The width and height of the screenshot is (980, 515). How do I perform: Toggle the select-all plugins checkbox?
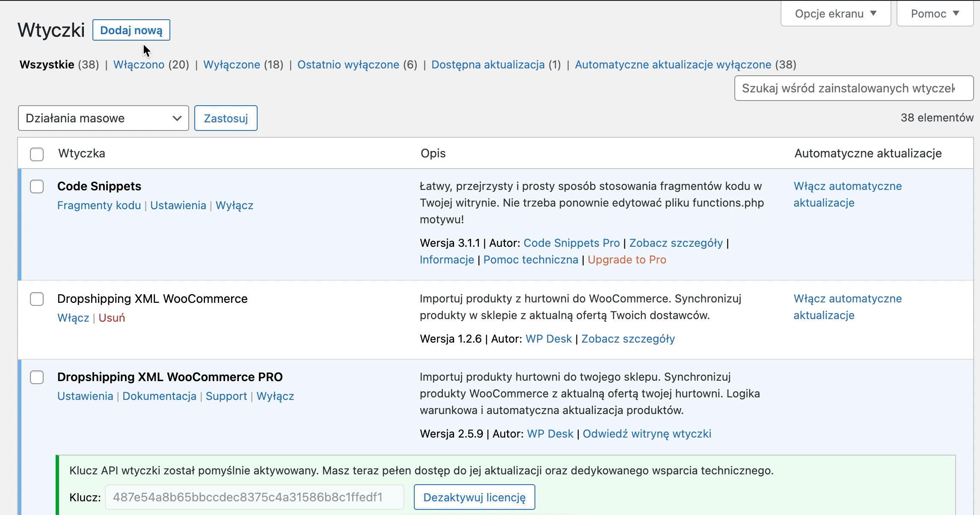point(37,154)
